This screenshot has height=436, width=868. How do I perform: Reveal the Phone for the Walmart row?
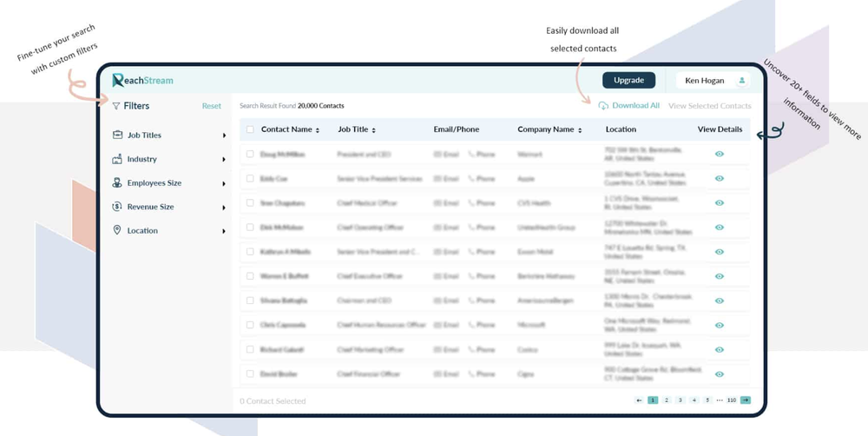481,154
